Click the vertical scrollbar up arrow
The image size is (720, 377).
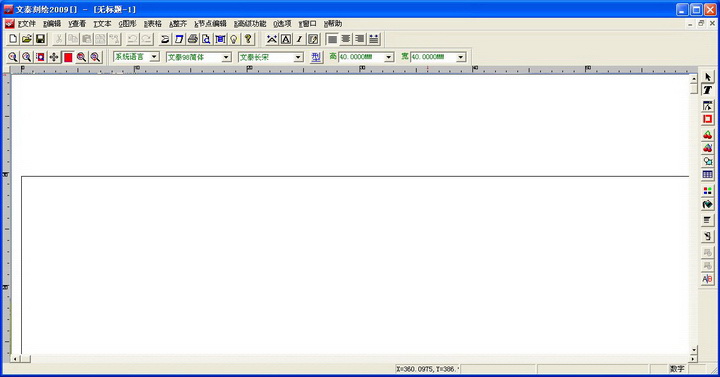[x=694, y=79]
